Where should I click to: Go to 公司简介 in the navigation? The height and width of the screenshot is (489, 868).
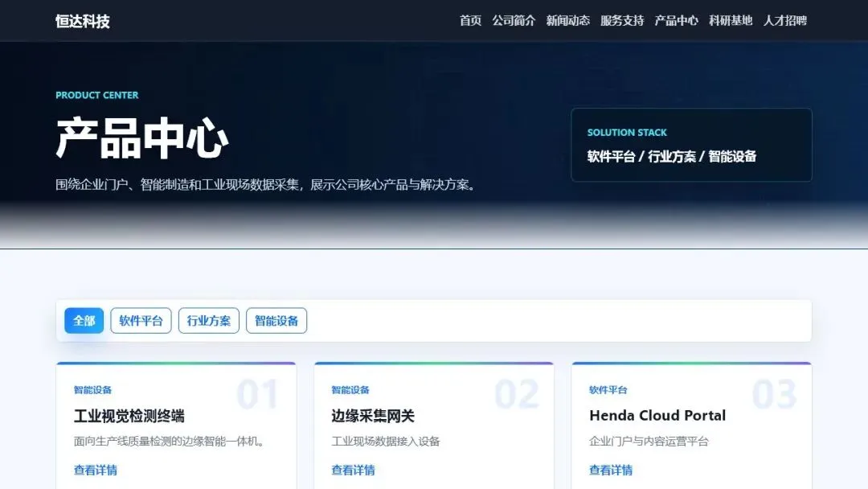point(513,20)
